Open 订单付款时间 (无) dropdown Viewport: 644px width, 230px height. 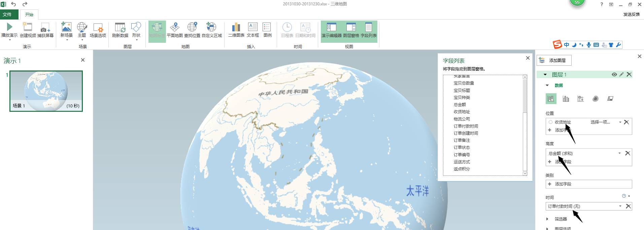coord(620,206)
